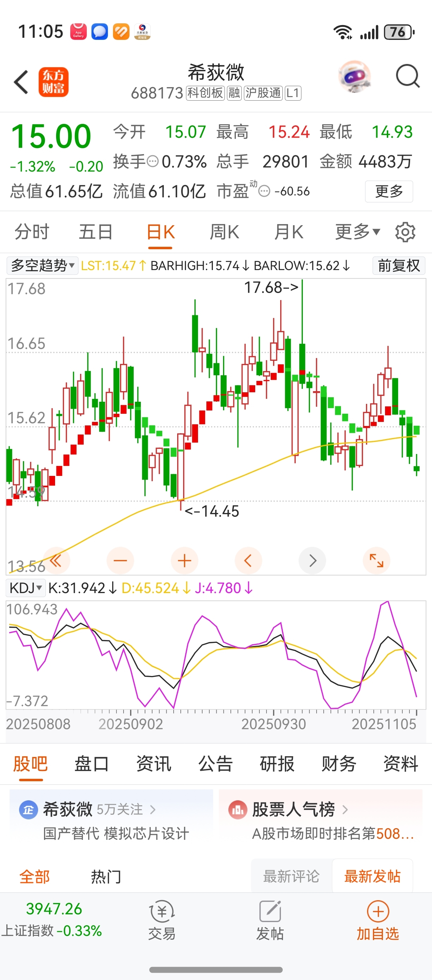Viewport: 432px width, 980px height.
Task: Open 研报 tab
Action: click(x=277, y=764)
